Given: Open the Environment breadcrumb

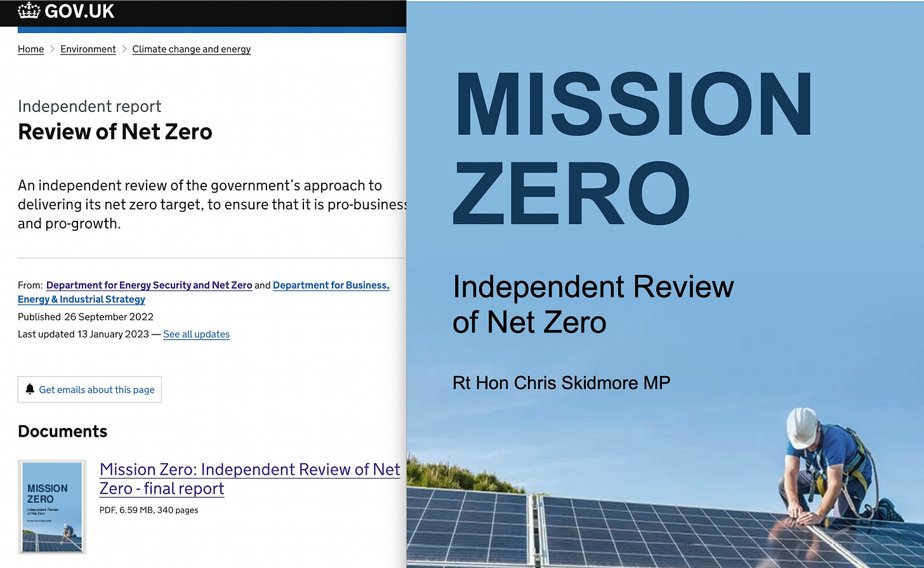Looking at the screenshot, I should coord(88,50).
